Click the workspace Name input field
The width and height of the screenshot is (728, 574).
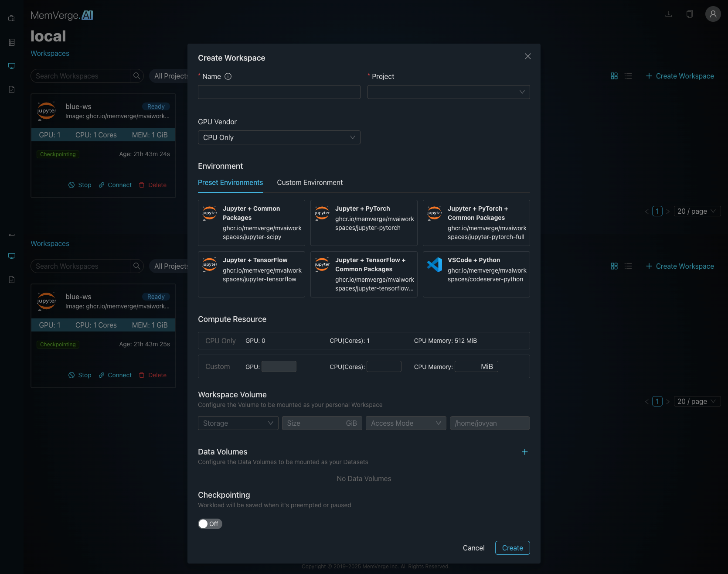[279, 92]
